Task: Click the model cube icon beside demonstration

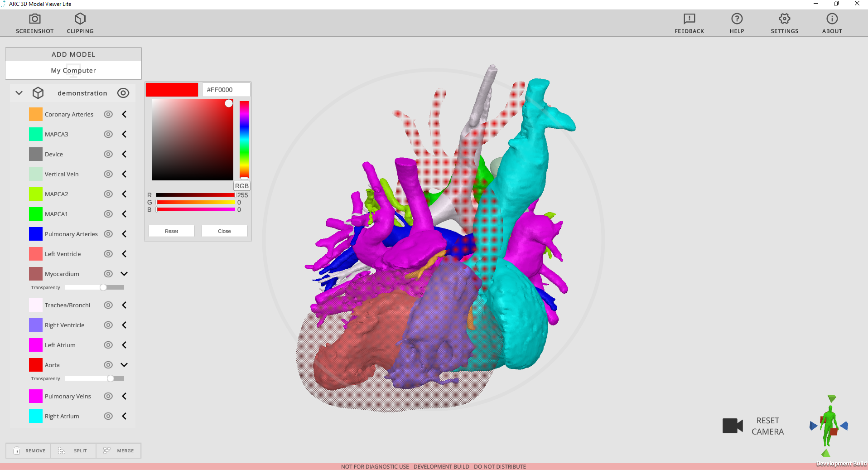Action: tap(38, 92)
